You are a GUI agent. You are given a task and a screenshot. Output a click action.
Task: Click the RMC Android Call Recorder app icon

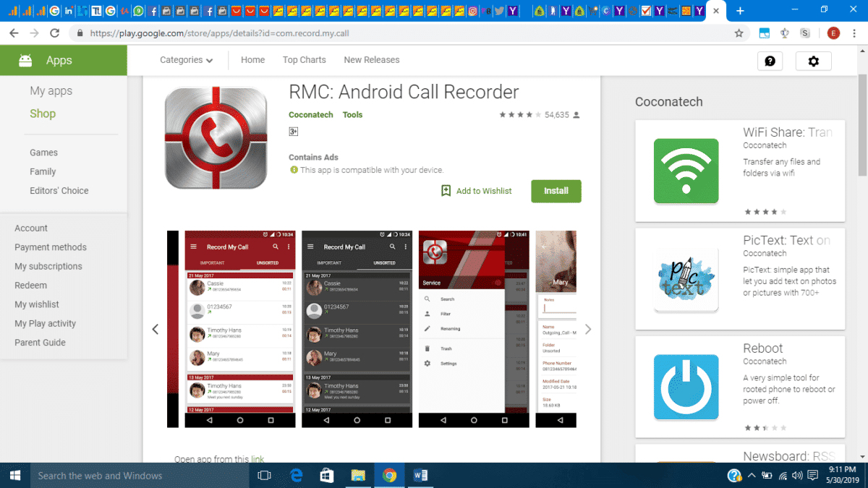[x=216, y=138]
